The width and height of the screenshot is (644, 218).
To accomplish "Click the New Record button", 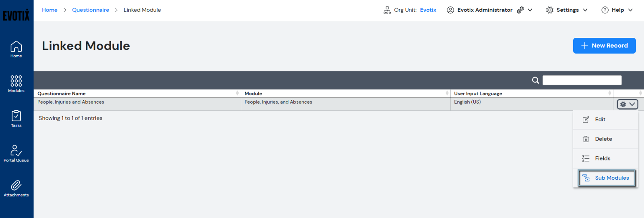I will (604, 46).
